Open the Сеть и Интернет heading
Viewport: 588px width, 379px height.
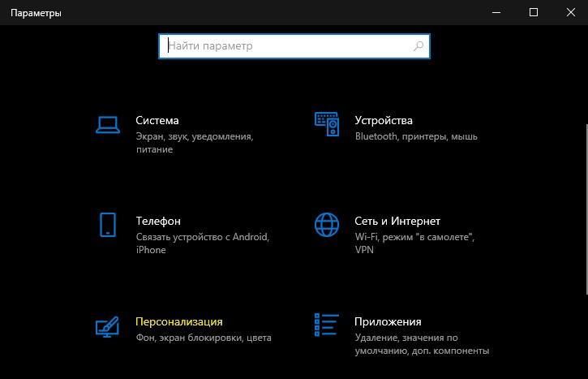397,221
